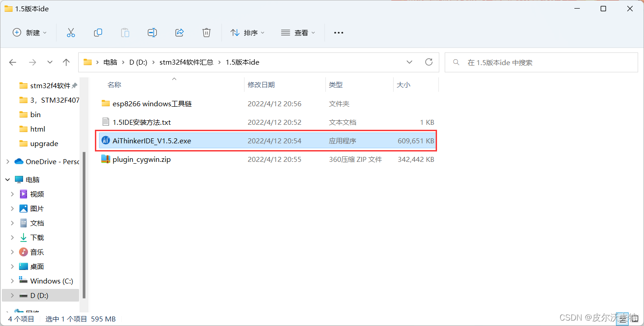Open the 新建 (New) menu
The width and height of the screenshot is (644, 326).
pyautogui.click(x=30, y=33)
